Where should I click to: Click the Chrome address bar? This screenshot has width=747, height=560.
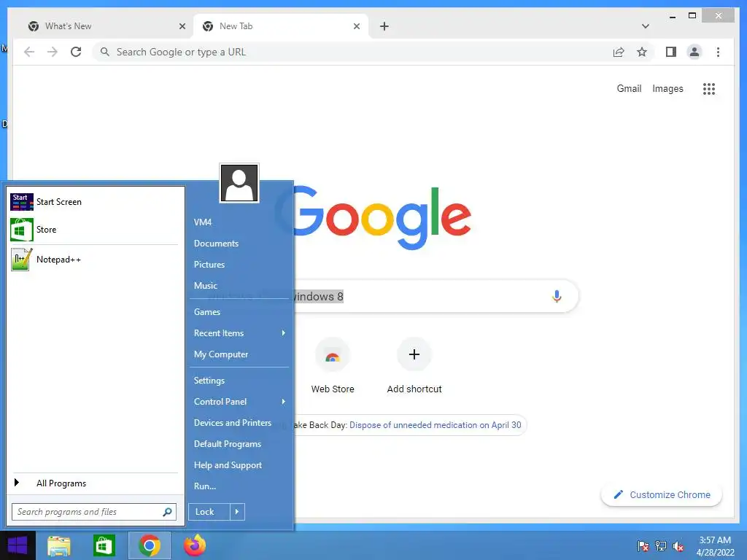coord(352,52)
